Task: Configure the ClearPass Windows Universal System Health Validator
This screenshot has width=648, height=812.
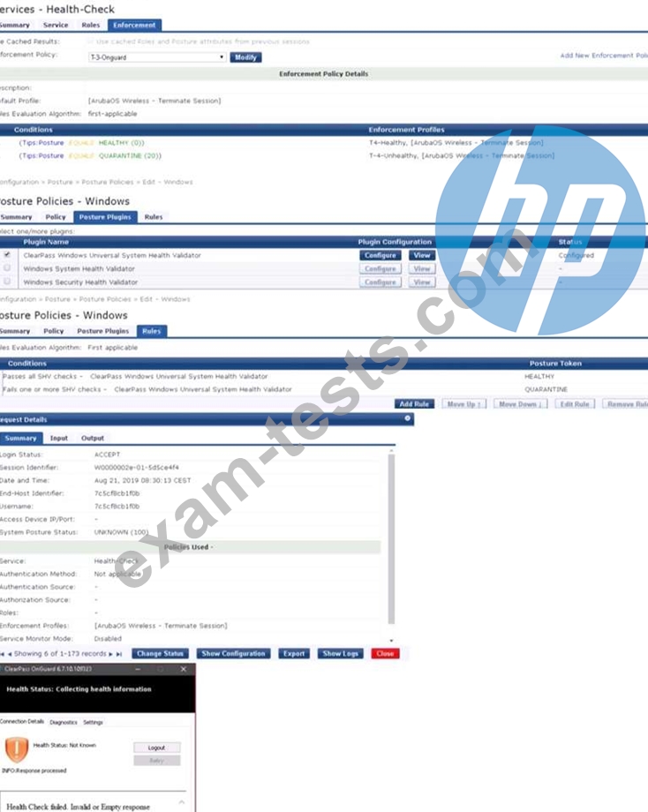Action: [381, 255]
